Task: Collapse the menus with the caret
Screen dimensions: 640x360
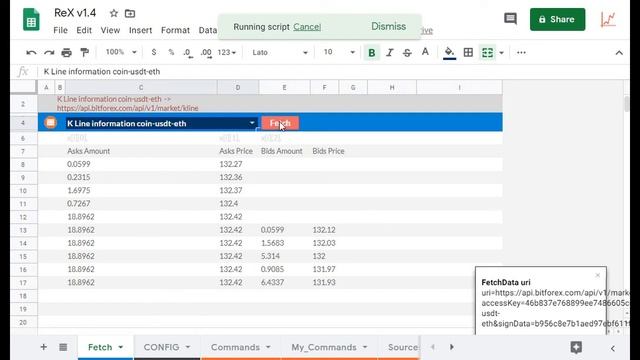Action: click(619, 53)
